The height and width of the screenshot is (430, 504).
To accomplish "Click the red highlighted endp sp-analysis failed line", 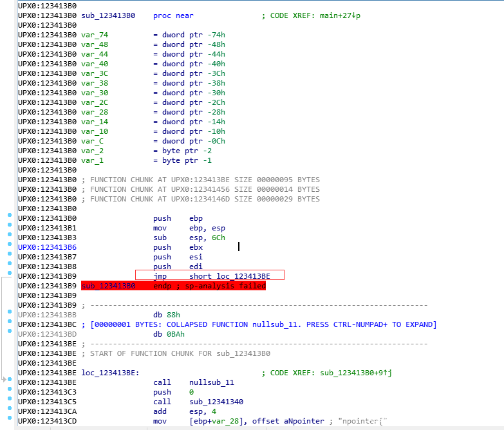I will pos(173,286).
